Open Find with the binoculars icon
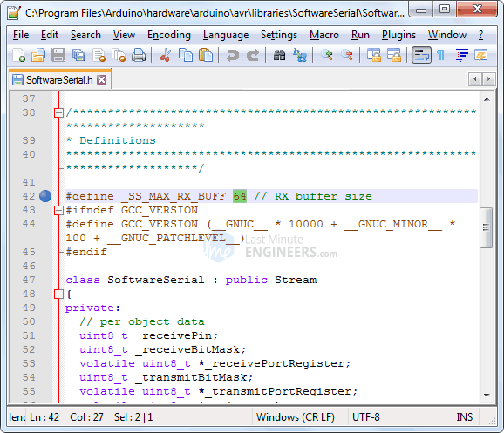 (x=279, y=55)
